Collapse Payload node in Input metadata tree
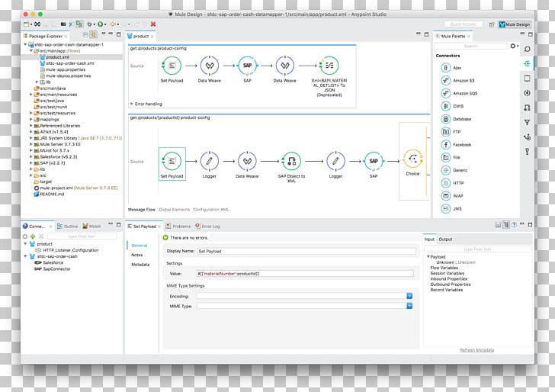 (428, 257)
